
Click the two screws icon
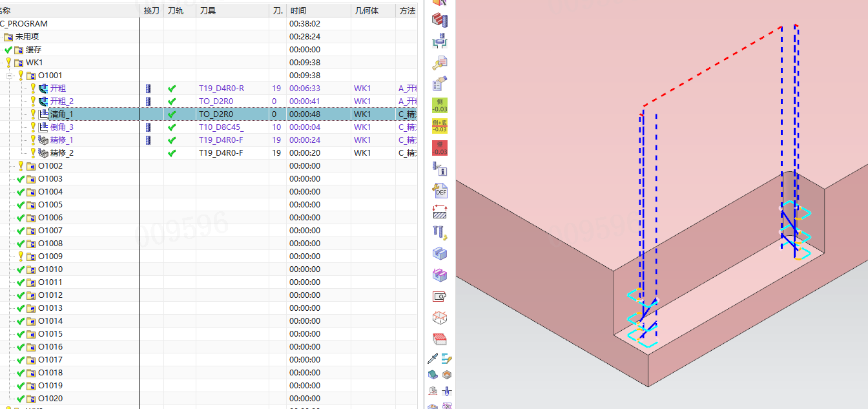(440, 233)
